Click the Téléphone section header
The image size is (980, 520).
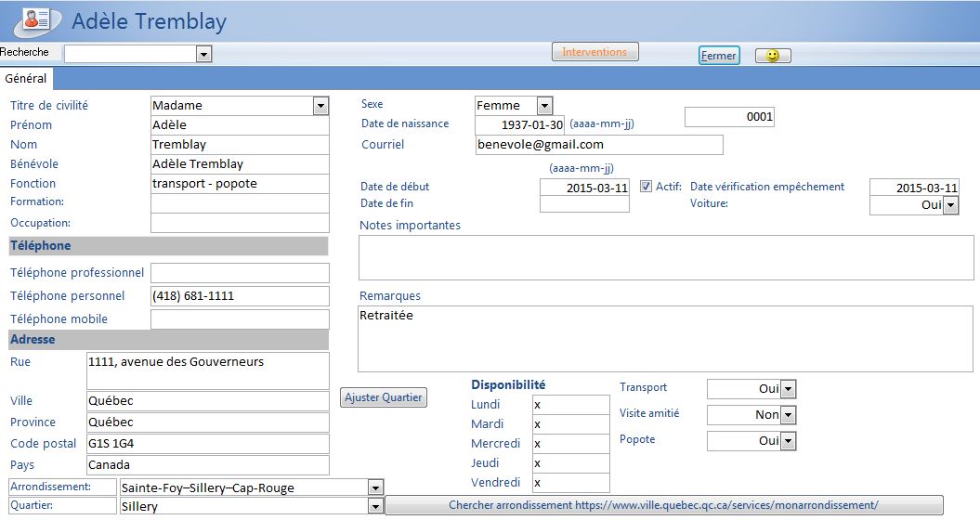coord(168,246)
